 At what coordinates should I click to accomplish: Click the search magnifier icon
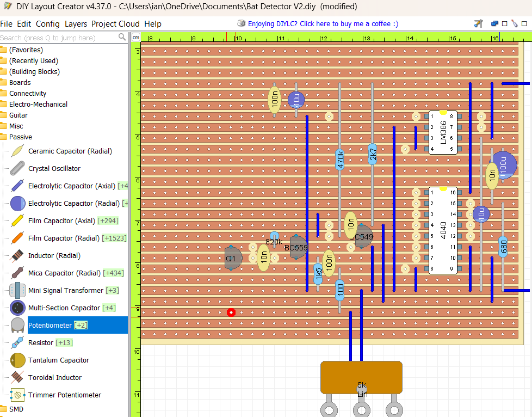122,37
